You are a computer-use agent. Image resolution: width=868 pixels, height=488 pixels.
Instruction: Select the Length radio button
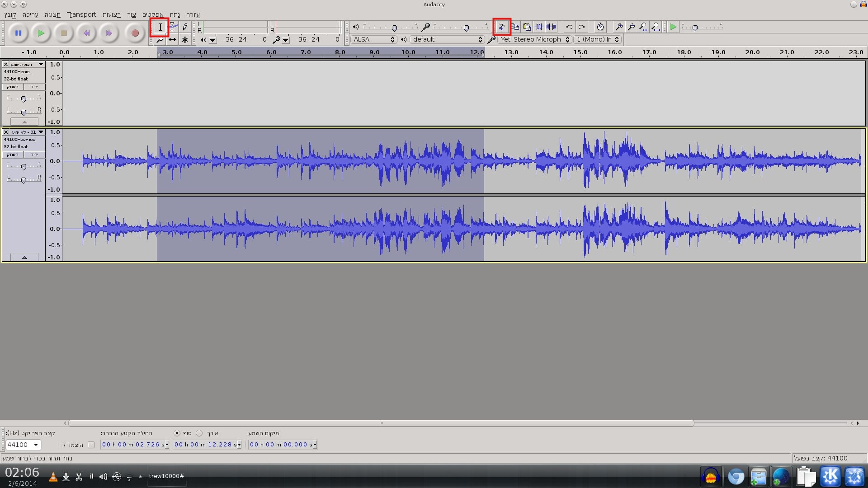[x=199, y=433]
